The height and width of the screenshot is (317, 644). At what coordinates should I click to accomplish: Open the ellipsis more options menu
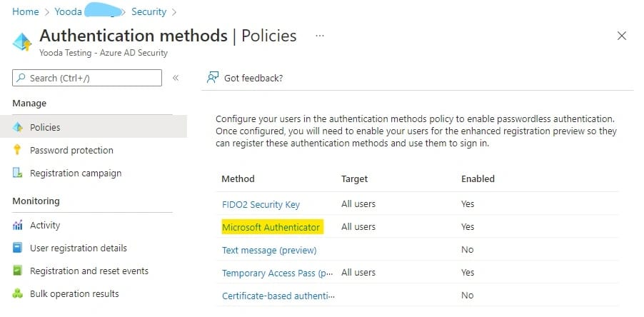click(319, 36)
